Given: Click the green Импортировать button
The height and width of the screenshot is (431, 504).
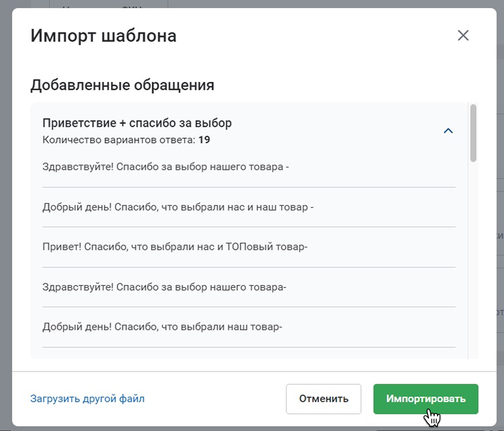Looking at the screenshot, I should point(426,399).
